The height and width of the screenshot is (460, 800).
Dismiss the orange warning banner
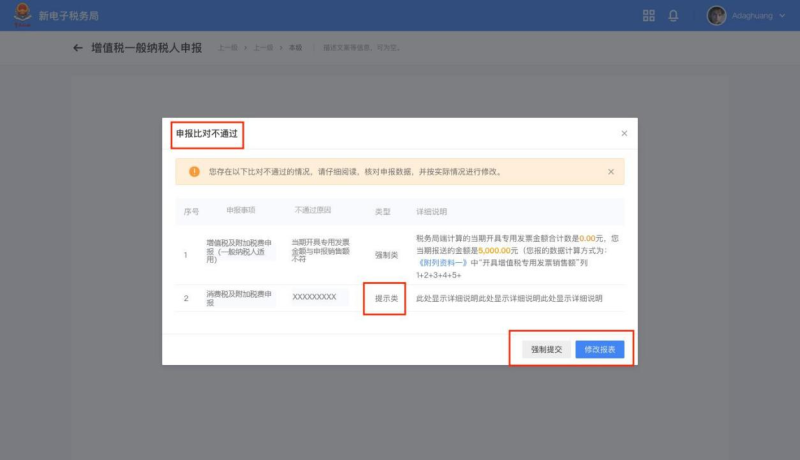[611, 172]
